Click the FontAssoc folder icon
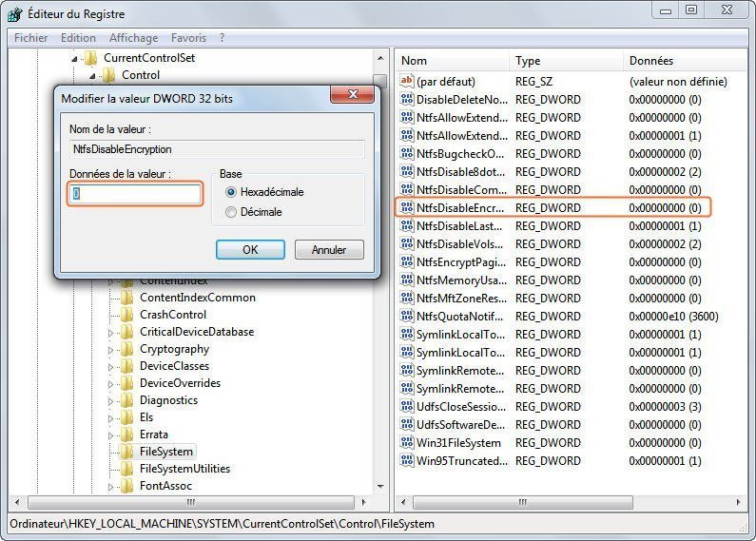The image size is (756, 541). click(126, 486)
